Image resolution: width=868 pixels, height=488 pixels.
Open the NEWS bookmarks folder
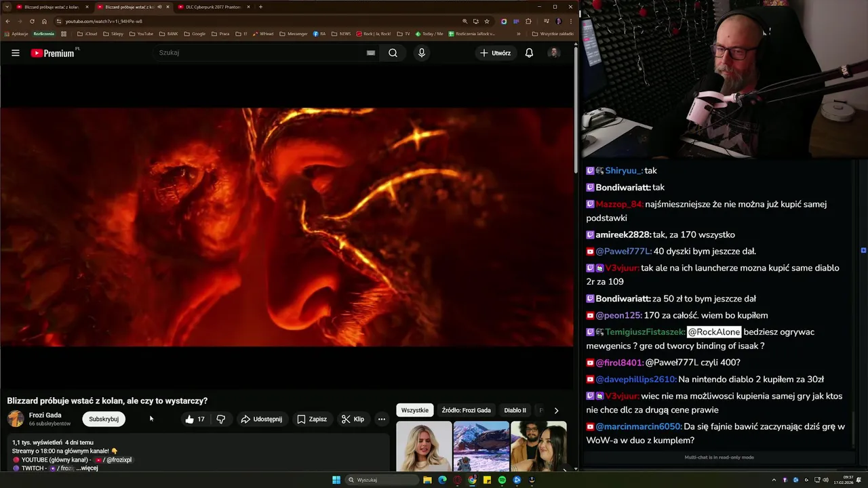point(342,33)
